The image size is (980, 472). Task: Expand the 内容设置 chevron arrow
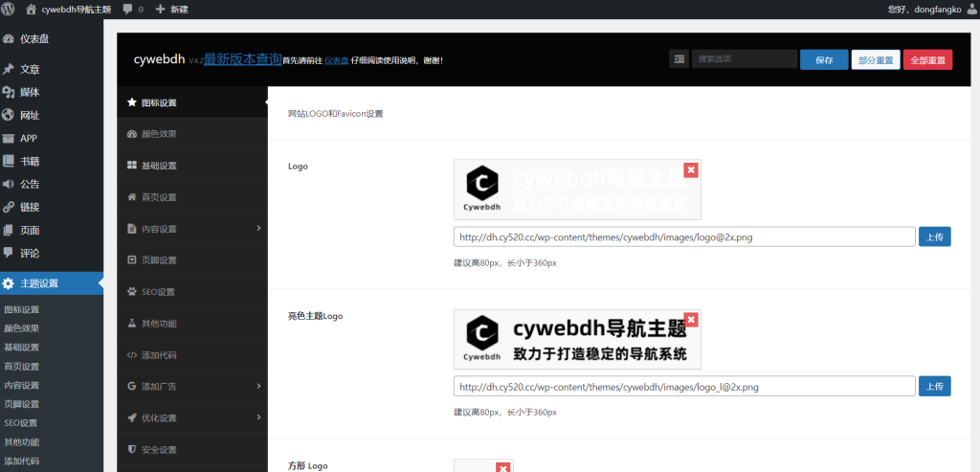point(258,228)
